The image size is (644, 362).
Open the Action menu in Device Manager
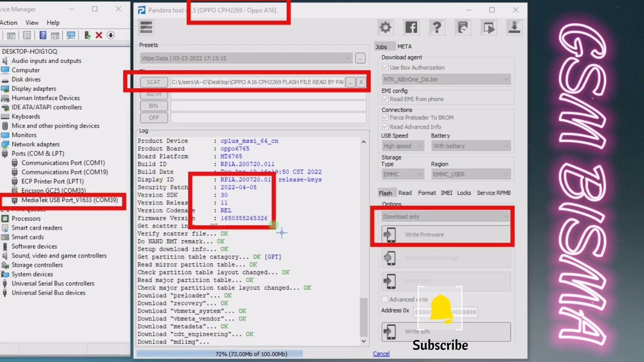(9, 23)
